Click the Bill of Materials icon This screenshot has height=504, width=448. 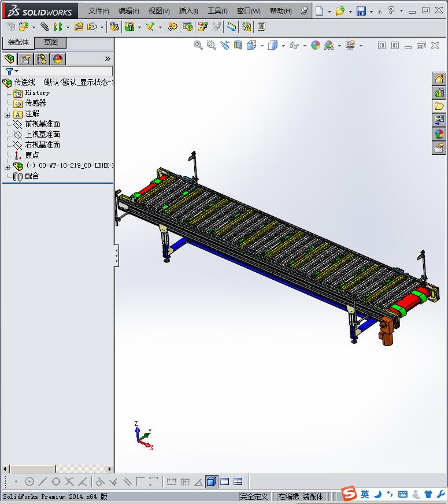[188, 27]
